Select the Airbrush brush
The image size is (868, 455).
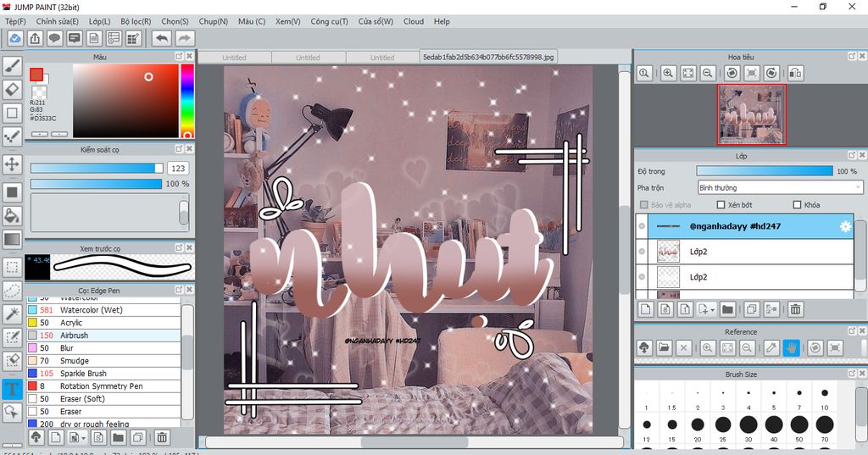click(103, 336)
